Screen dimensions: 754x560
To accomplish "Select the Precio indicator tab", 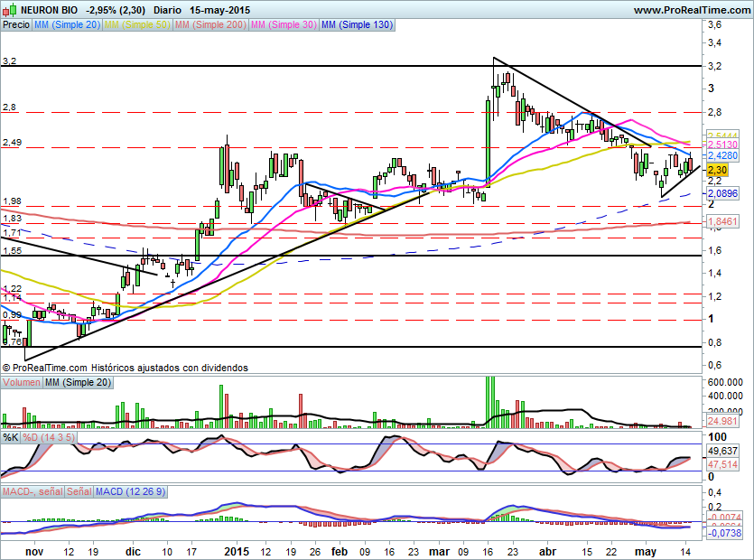I will pyautogui.click(x=15, y=25).
